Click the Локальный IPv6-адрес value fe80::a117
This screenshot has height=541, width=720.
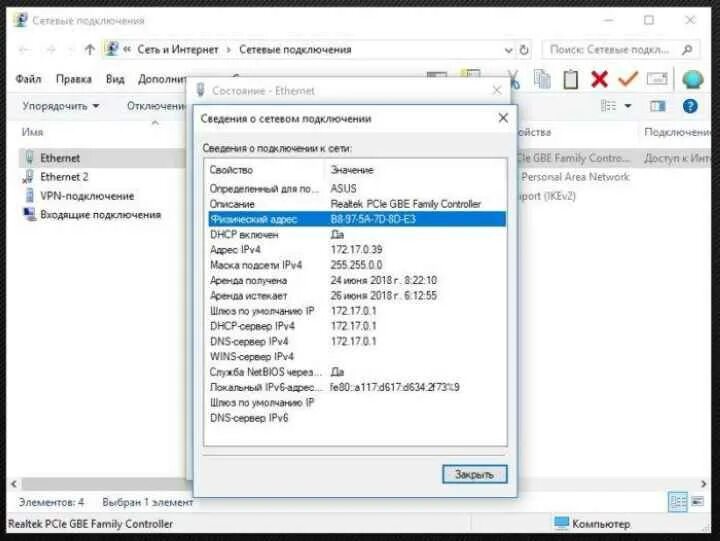coord(394,387)
